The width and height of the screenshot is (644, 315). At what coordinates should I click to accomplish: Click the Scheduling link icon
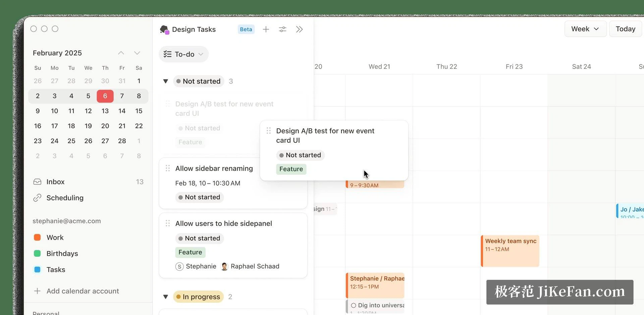click(x=37, y=198)
